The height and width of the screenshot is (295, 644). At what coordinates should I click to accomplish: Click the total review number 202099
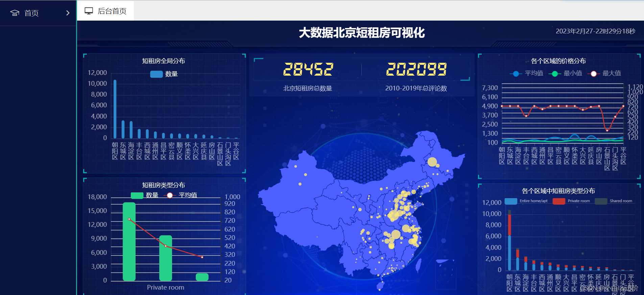click(416, 69)
